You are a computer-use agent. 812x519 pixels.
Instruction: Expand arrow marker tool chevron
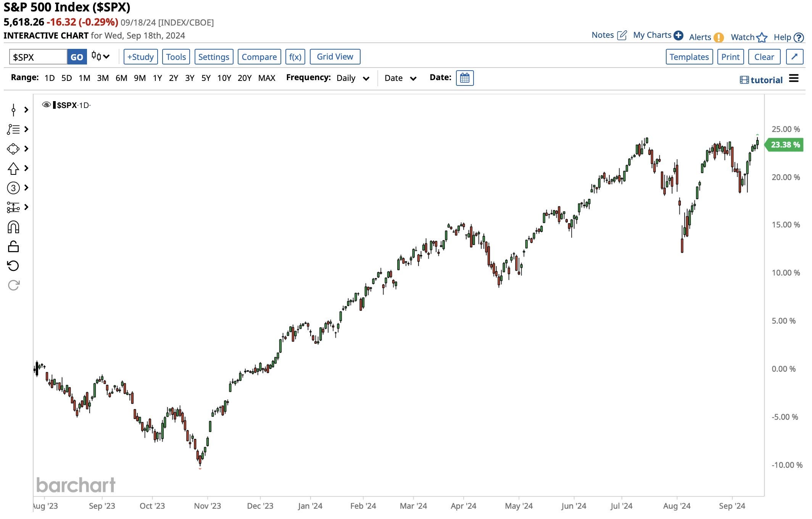(26, 168)
